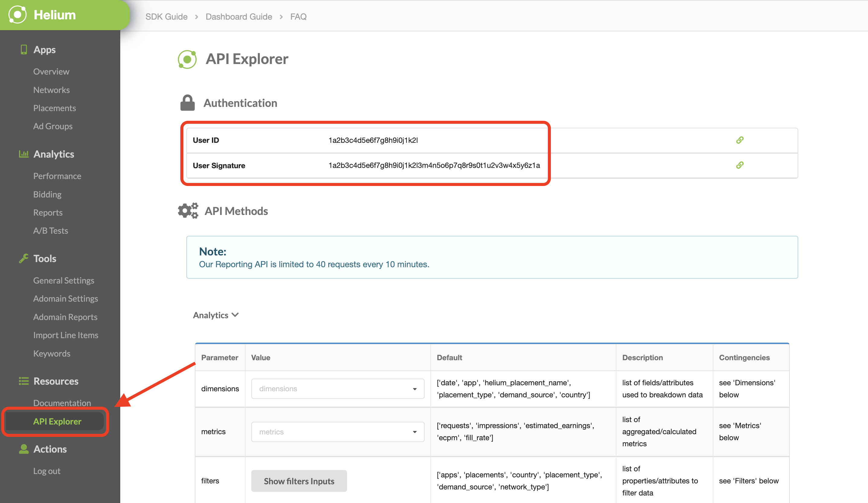868x503 pixels.
Task: Click the User Signature copy link icon
Action: pos(740,165)
